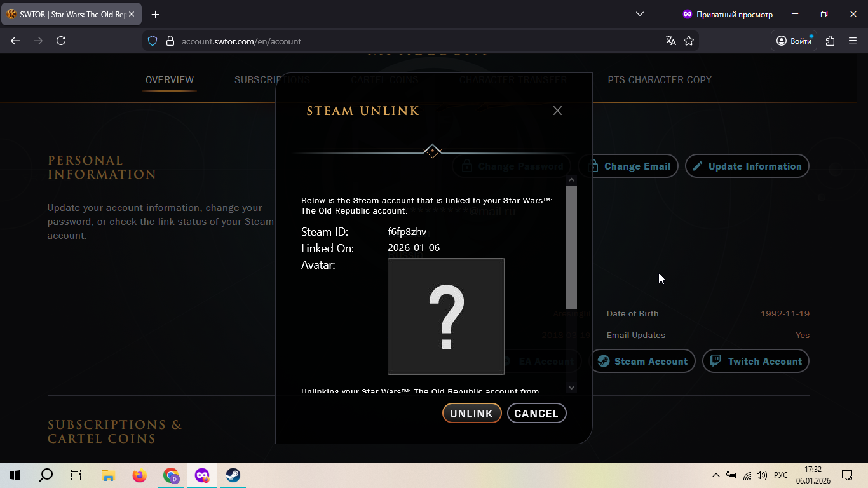Click the CANCEL button in dialog
The height and width of the screenshot is (488, 868).
click(536, 413)
